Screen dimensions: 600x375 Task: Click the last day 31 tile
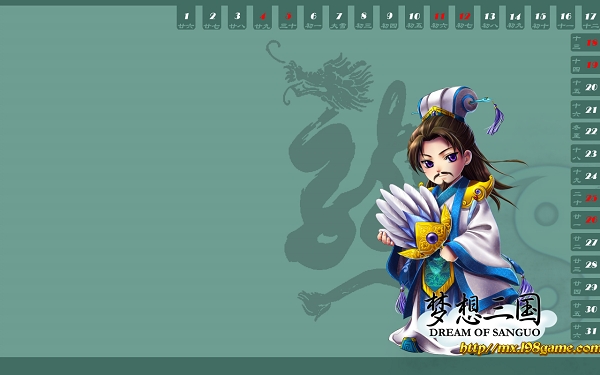click(x=585, y=331)
